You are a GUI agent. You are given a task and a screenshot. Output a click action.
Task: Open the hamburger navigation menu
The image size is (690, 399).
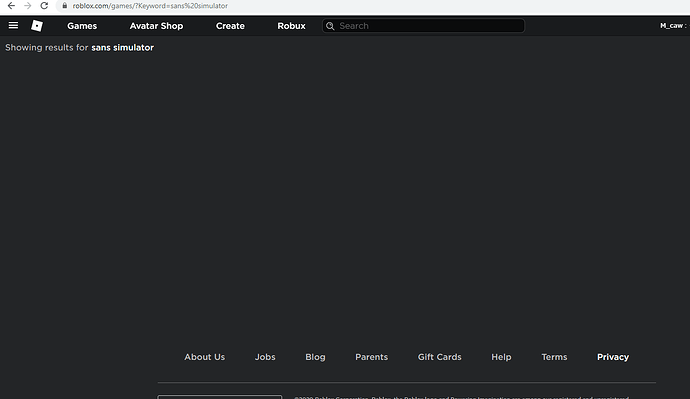click(x=13, y=26)
